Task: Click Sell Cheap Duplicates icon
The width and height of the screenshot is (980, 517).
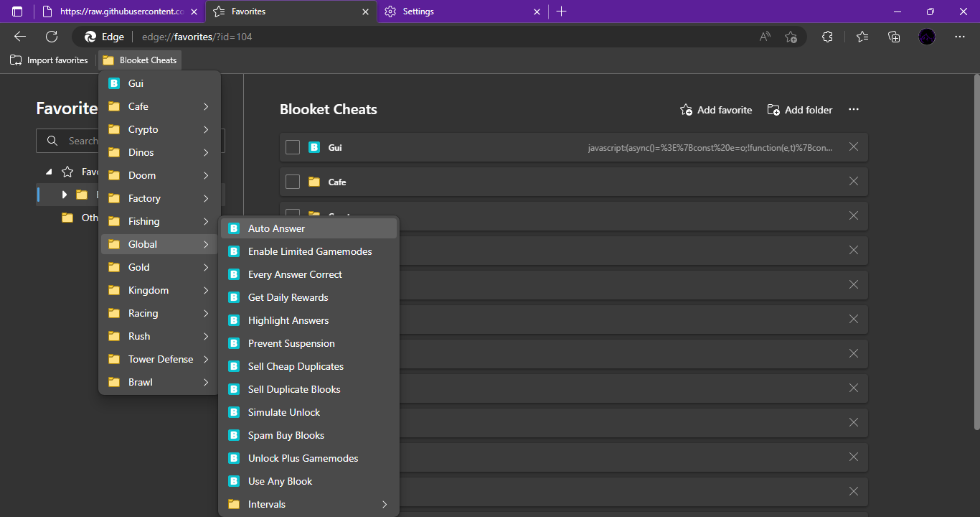Action: (x=234, y=366)
